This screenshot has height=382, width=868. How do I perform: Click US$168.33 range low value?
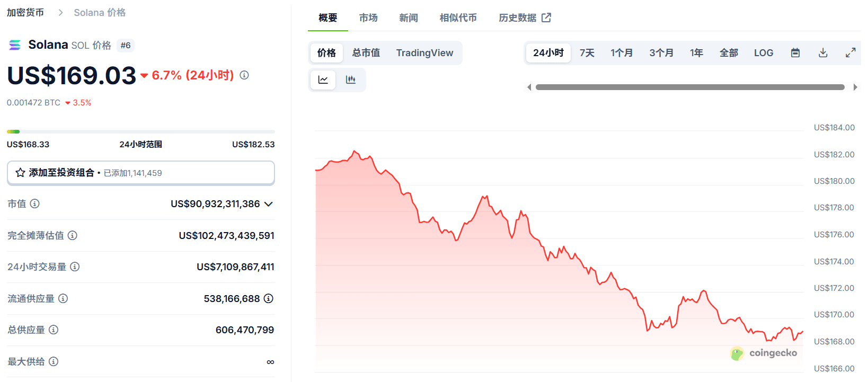(28, 145)
